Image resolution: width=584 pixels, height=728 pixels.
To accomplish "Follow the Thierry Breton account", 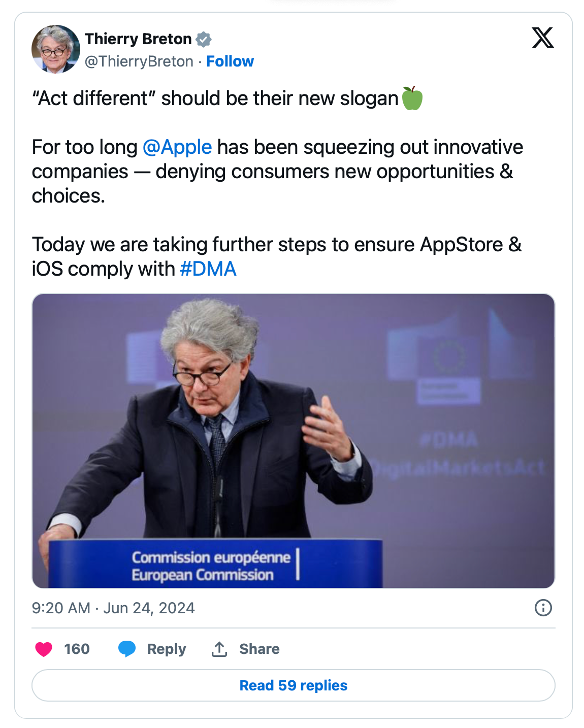I will (230, 61).
